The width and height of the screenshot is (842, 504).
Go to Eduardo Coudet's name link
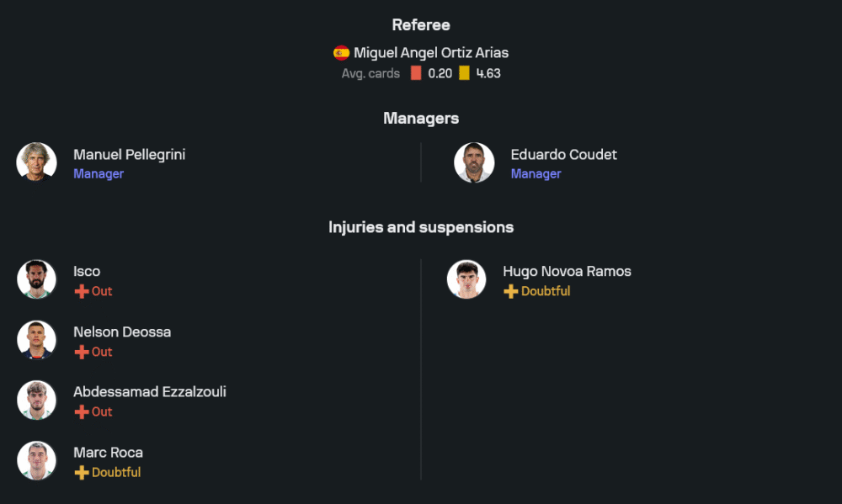point(563,155)
